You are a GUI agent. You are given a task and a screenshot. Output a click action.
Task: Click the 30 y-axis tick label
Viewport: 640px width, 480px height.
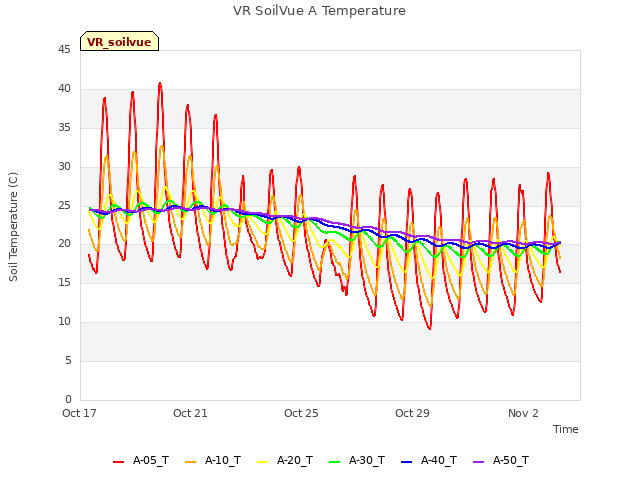64,167
